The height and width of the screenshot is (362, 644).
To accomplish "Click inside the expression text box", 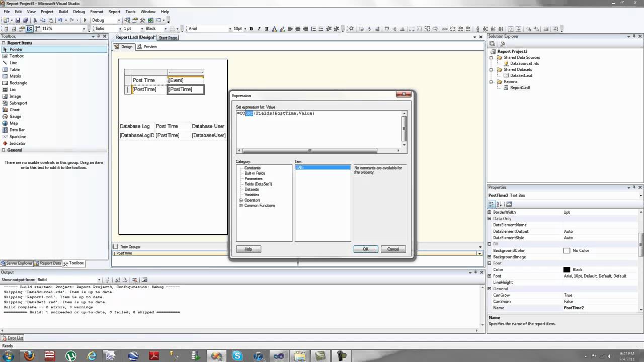I will coord(319,129).
